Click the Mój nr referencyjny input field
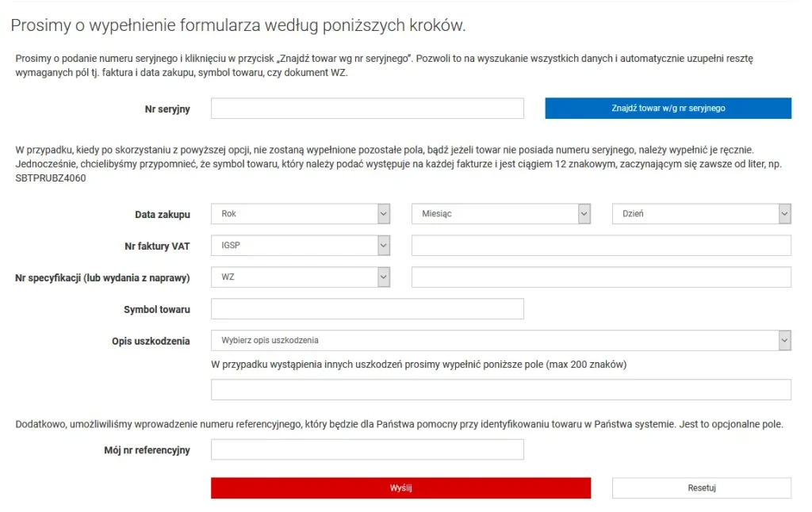 coord(367,450)
